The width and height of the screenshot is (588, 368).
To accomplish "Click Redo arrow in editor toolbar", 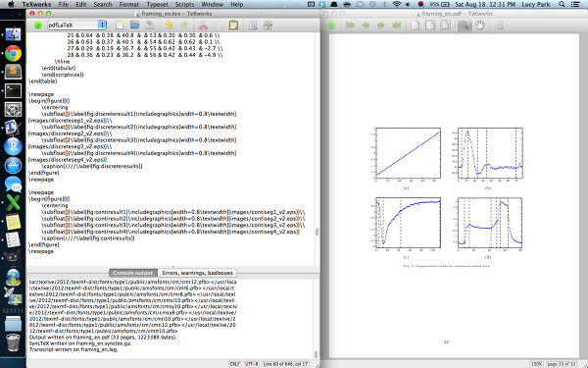I will 184,26.
